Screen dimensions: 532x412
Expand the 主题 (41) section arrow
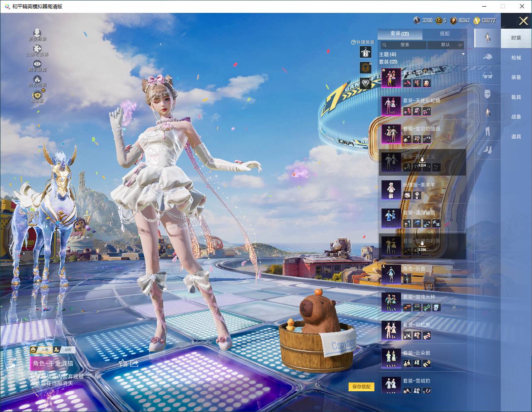pos(463,54)
